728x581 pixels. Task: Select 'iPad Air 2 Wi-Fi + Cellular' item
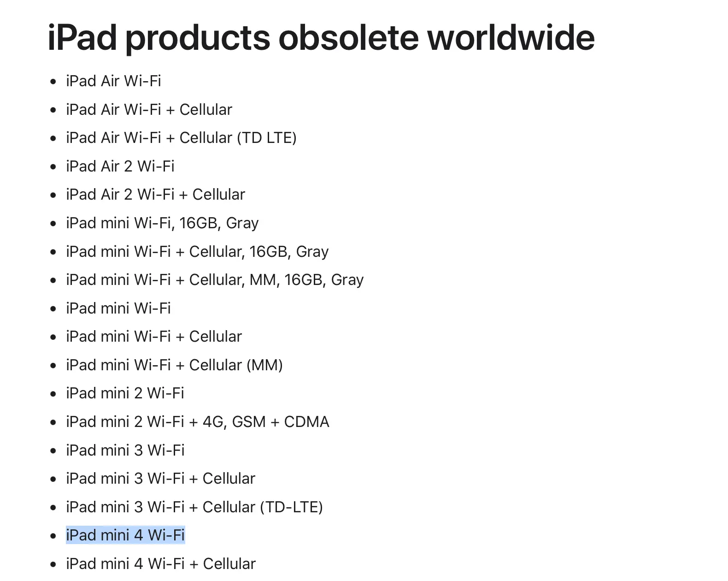pyautogui.click(x=155, y=195)
